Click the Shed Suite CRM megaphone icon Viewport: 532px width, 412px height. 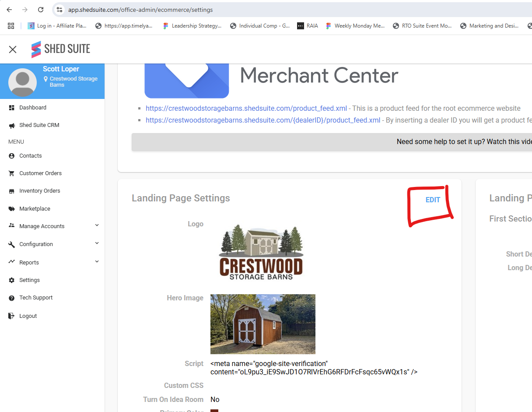click(11, 125)
